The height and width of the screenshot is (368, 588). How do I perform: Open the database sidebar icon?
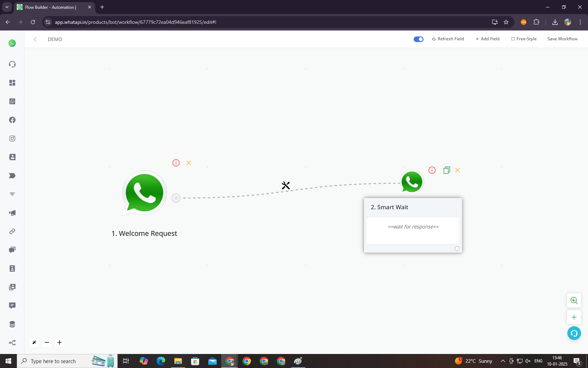pos(12,324)
